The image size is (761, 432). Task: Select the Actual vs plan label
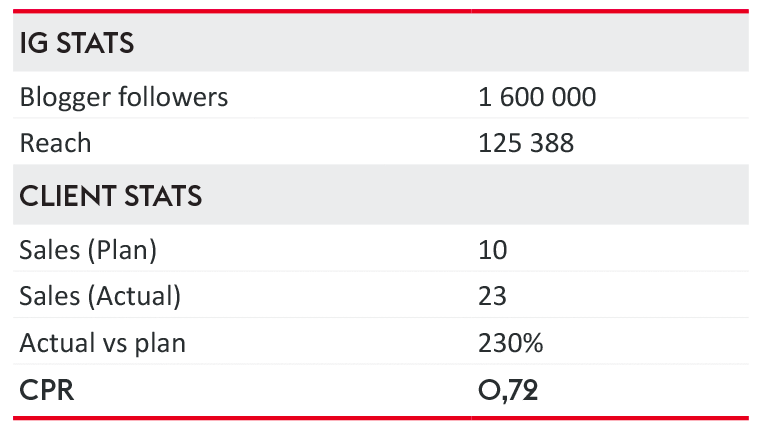click(102, 343)
